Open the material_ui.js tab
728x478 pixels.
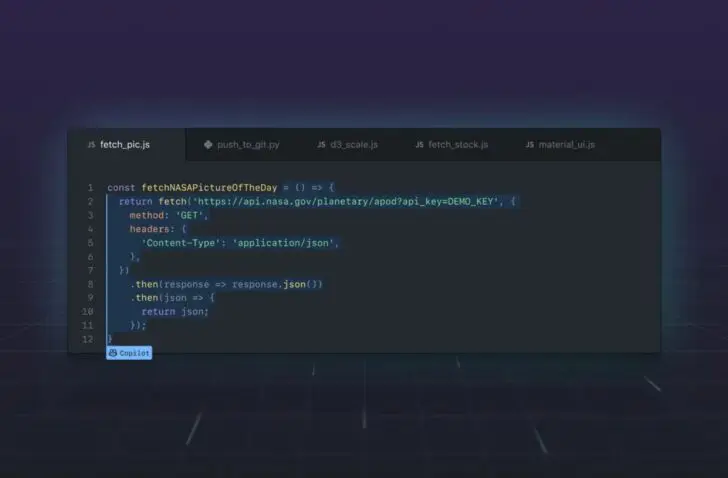pyautogui.click(x=560, y=145)
